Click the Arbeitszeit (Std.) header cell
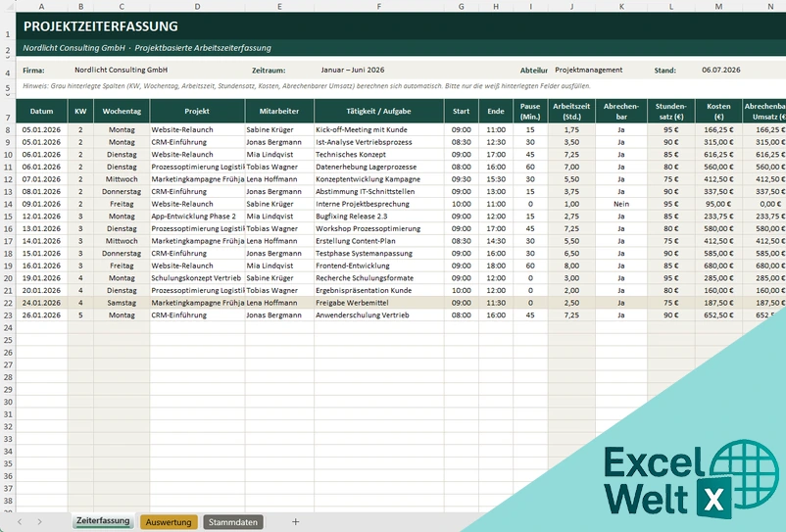This screenshot has width=786, height=532. tap(571, 112)
